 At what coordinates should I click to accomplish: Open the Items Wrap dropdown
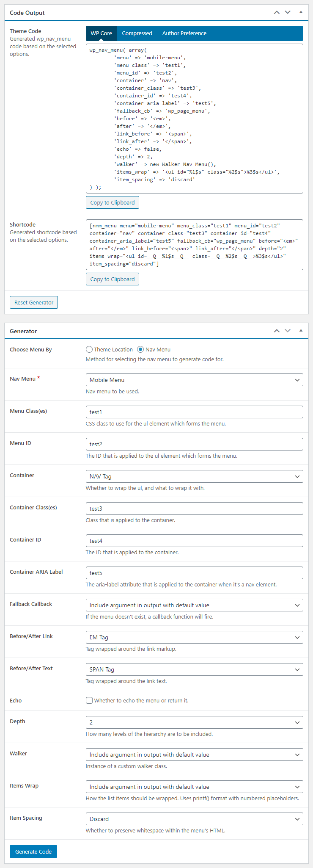pos(195,787)
